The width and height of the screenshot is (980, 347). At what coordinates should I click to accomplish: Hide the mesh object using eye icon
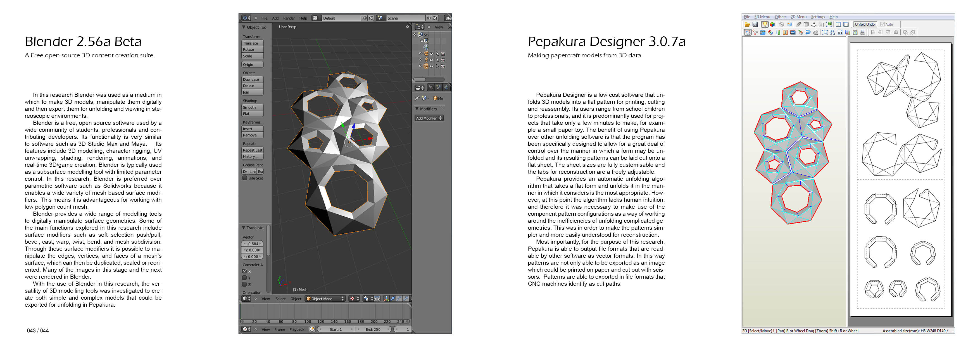[x=431, y=66]
